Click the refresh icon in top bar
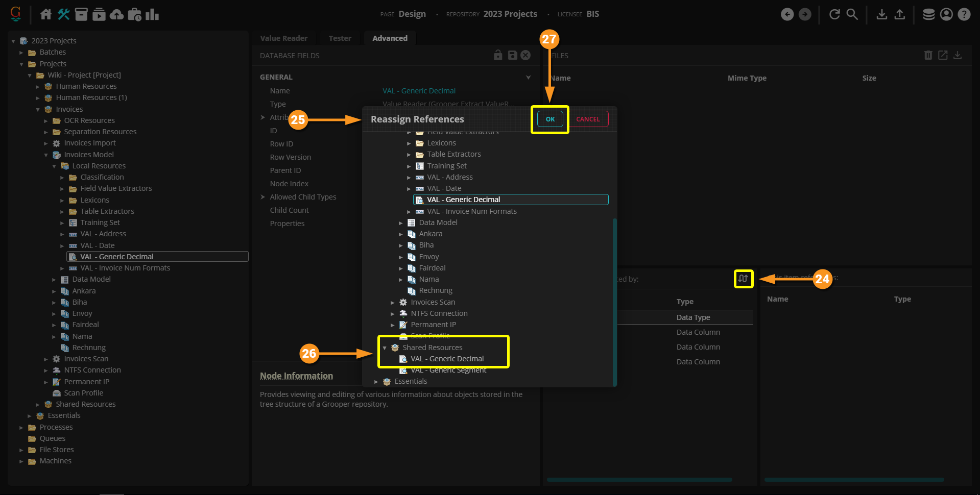The image size is (980, 495). click(834, 14)
